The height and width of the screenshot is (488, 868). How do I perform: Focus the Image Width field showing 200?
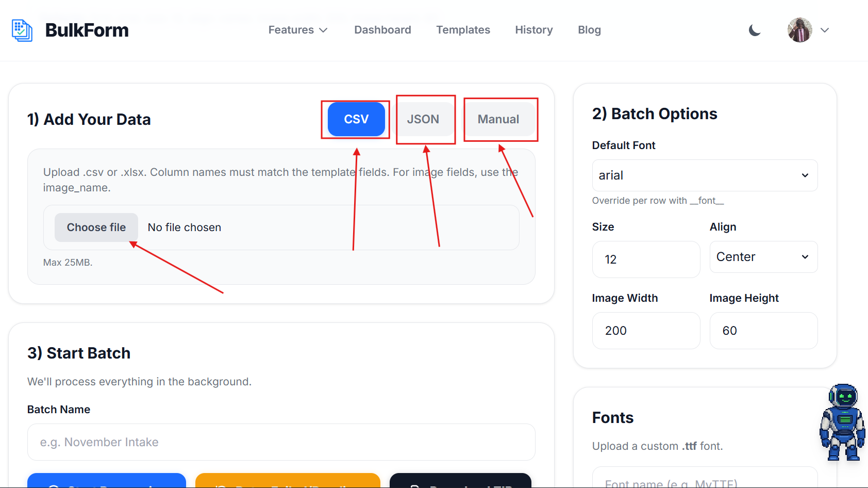coord(646,331)
